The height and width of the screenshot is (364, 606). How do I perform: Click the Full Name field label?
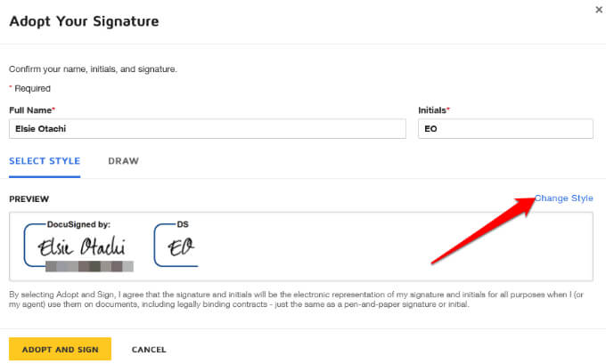coord(32,110)
